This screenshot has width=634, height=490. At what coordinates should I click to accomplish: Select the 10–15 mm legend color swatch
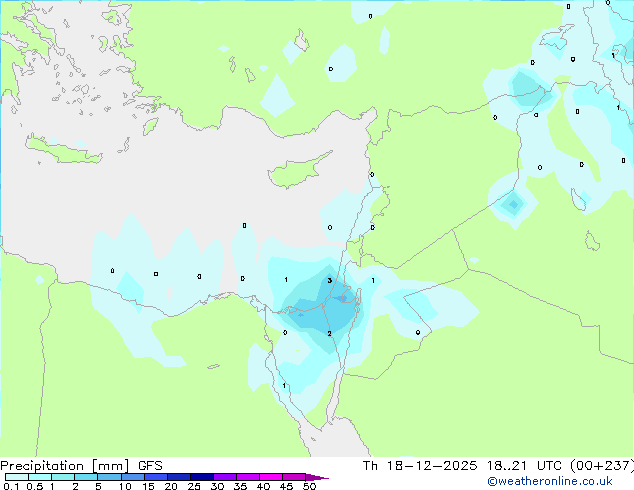[133, 477]
